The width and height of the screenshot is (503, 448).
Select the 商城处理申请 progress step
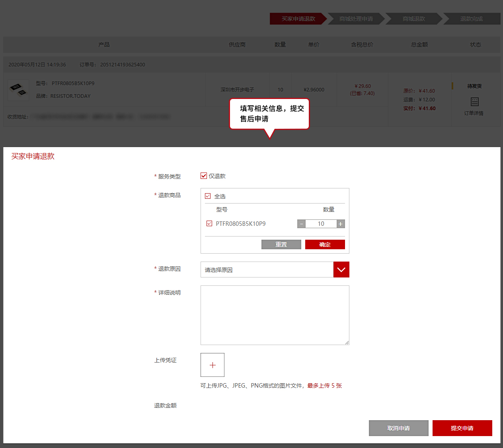356,19
